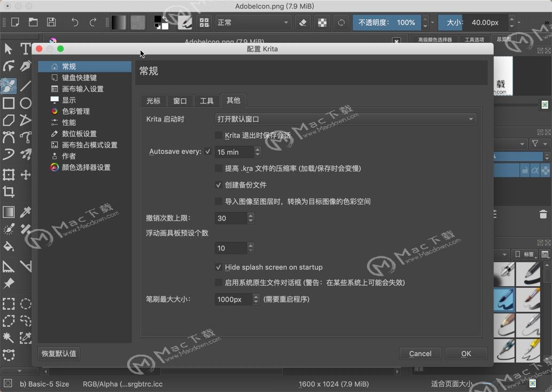Select the Polygon tool
This screenshot has width=552, height=392.
click(9, 120)
